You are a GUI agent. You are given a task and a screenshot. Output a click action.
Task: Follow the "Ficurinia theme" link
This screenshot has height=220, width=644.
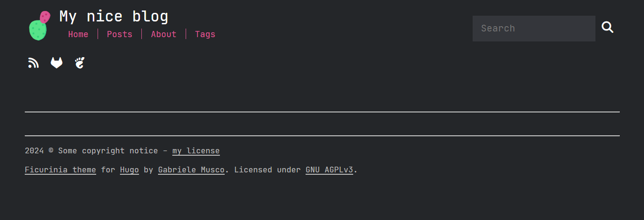[60, 170]
